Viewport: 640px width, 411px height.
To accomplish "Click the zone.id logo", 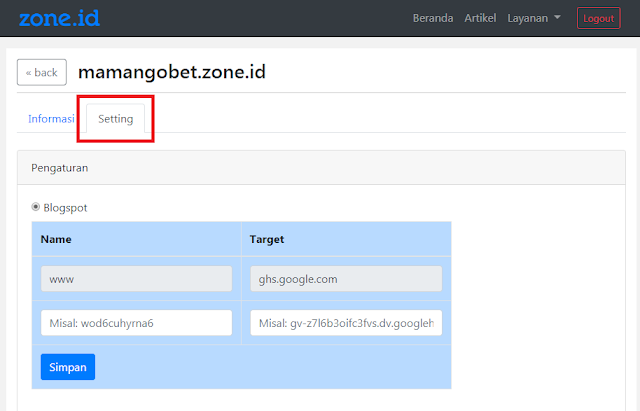I will coord(59,18).
